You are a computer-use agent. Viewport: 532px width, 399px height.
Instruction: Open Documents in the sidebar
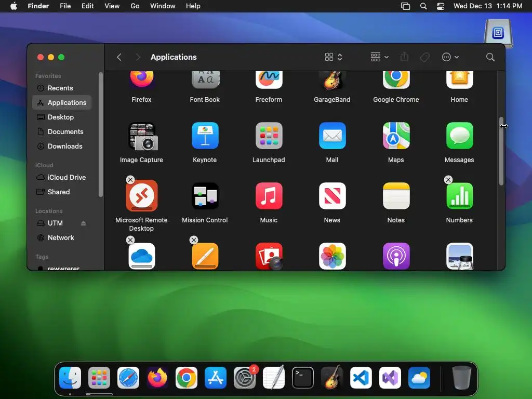[62, 131]
